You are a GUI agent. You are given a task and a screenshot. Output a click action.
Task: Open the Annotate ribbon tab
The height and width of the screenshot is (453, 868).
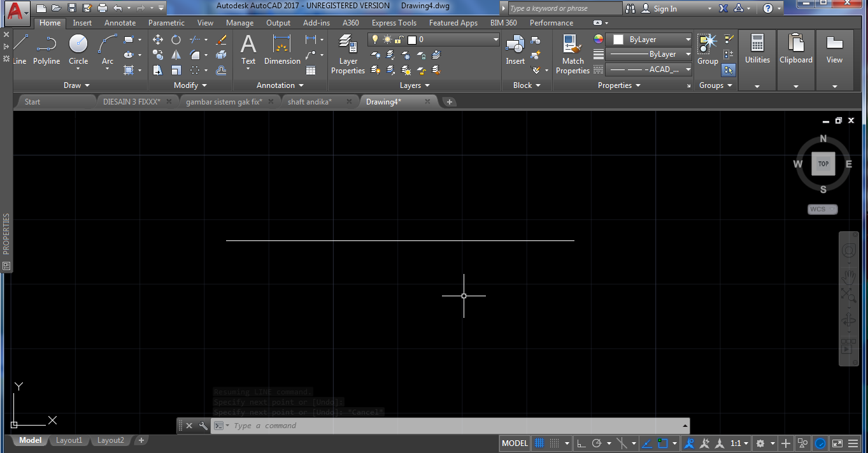point(120,22)
